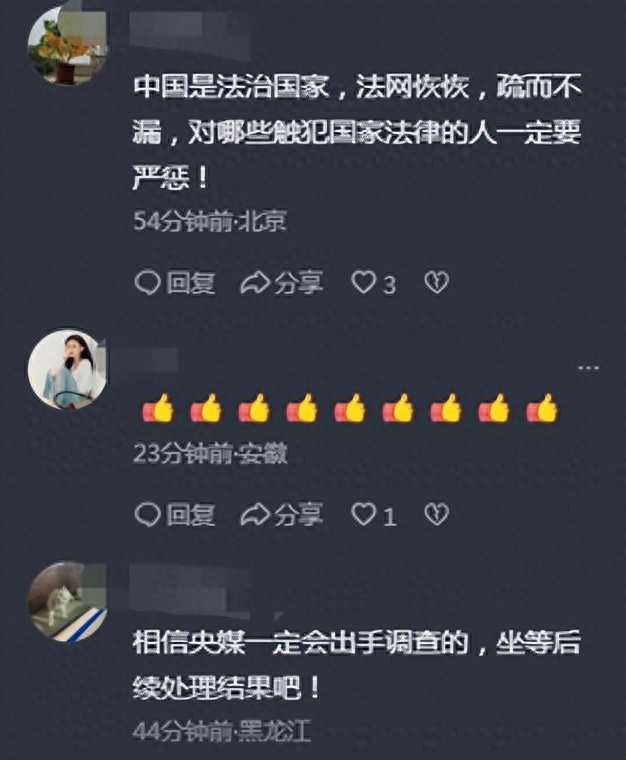
Task: Dislike the Beijing comment via broken heart
Action: click(x=437, y=282)
